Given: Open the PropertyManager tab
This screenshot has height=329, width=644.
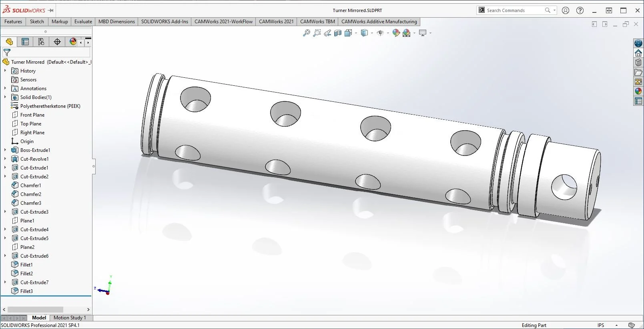Looking at the screenshot, I should [25, 42].
